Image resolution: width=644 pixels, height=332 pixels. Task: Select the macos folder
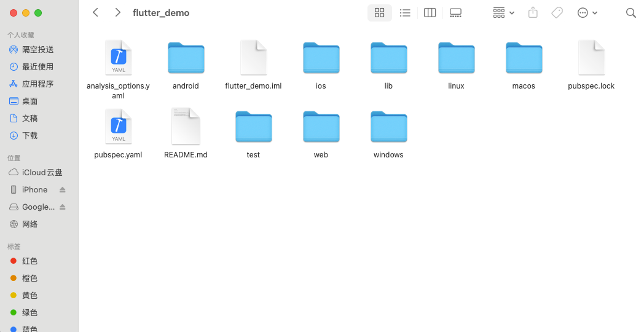click(x=524, y=58)
